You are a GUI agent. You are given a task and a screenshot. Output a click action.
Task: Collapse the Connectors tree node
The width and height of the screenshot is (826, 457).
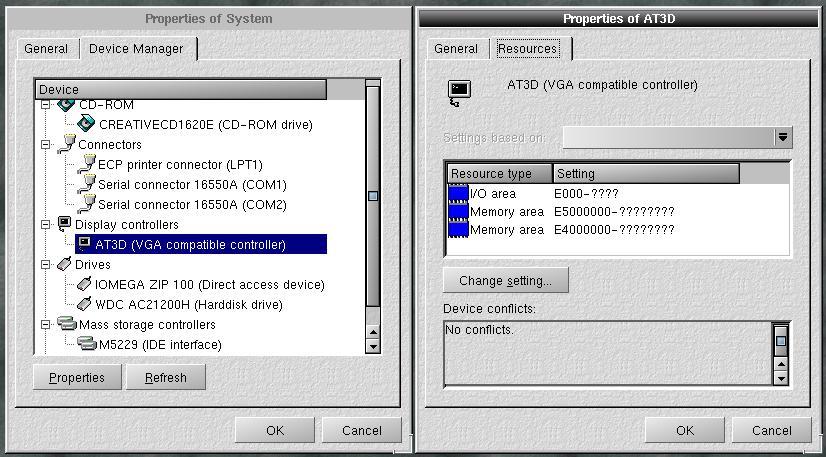[45, 144]
